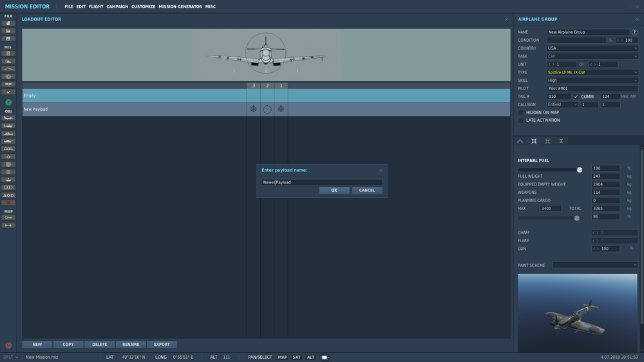Screen dimensions: 644x362
Task: Open the help question mark icon
Action: pos(634,32)
